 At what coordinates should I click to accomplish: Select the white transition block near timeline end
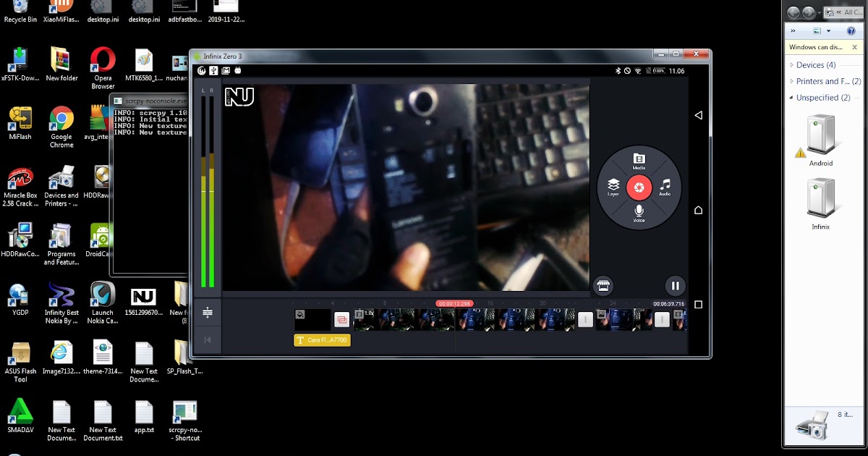tap(662, 319)
